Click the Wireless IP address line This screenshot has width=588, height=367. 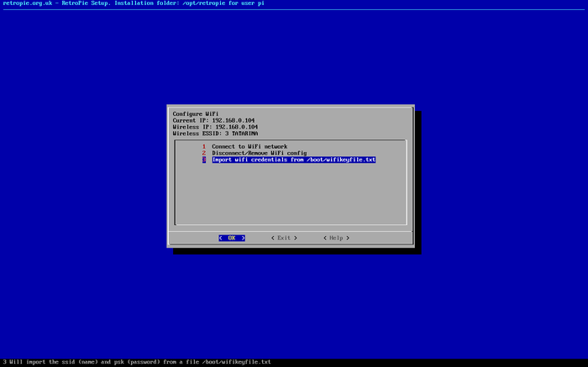click(x=216, y=127)
